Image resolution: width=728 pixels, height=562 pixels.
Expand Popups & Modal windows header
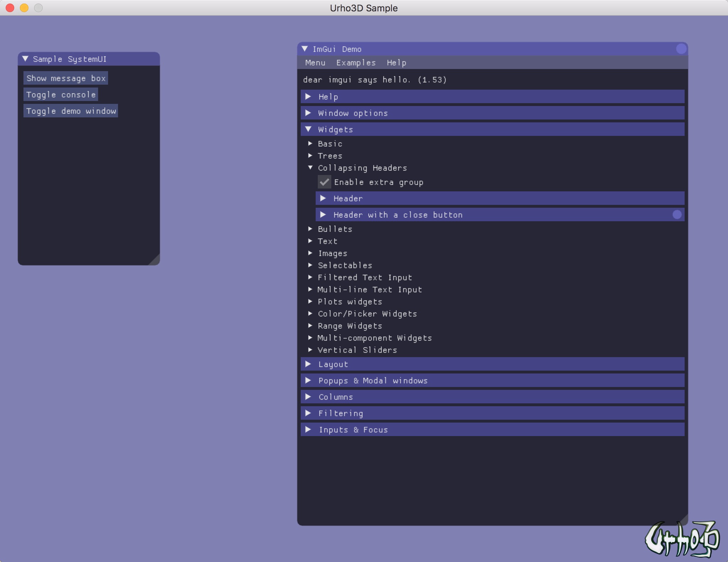492,381
